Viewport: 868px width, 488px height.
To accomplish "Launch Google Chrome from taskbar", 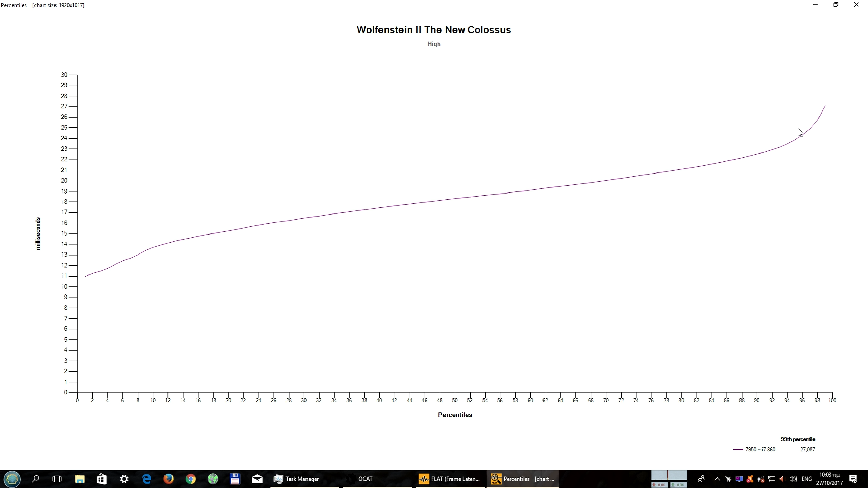I will [191, 479].
